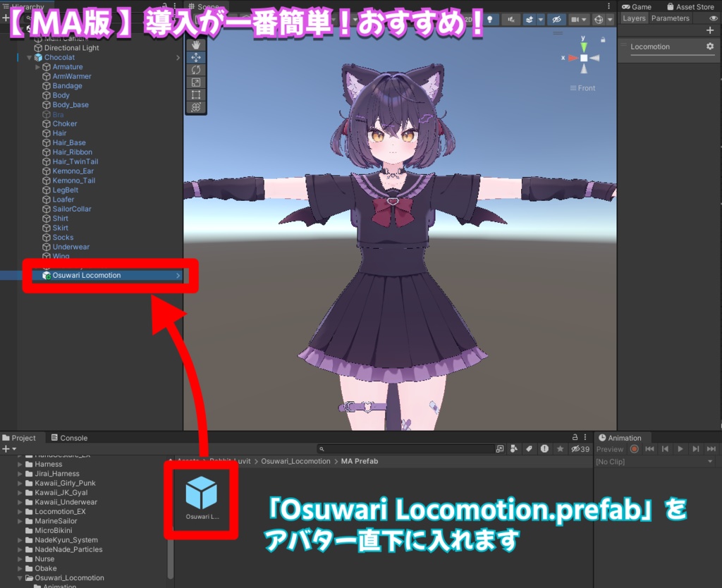Expand the Harness folder
The height and width of the screenshot is (588, 722).
[x=20, y=465]
